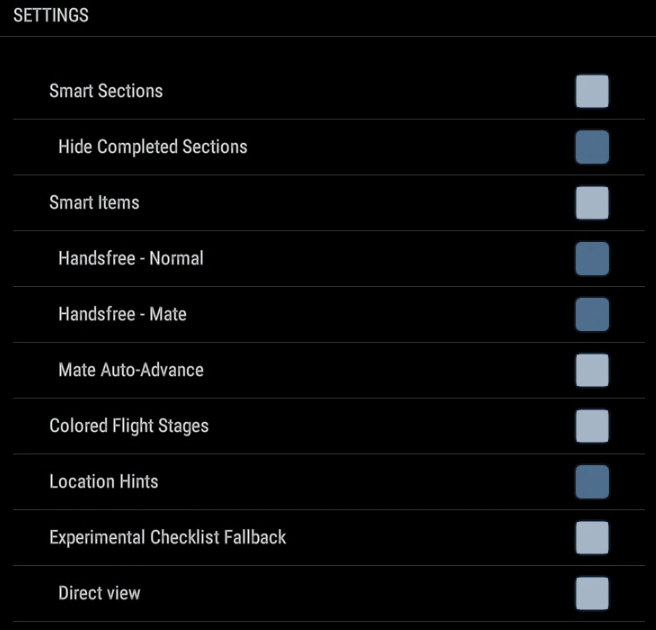Click the Mate Auto-Advance label
The image size is (656, 630).
pyautogui.click(x=130, y=370)
